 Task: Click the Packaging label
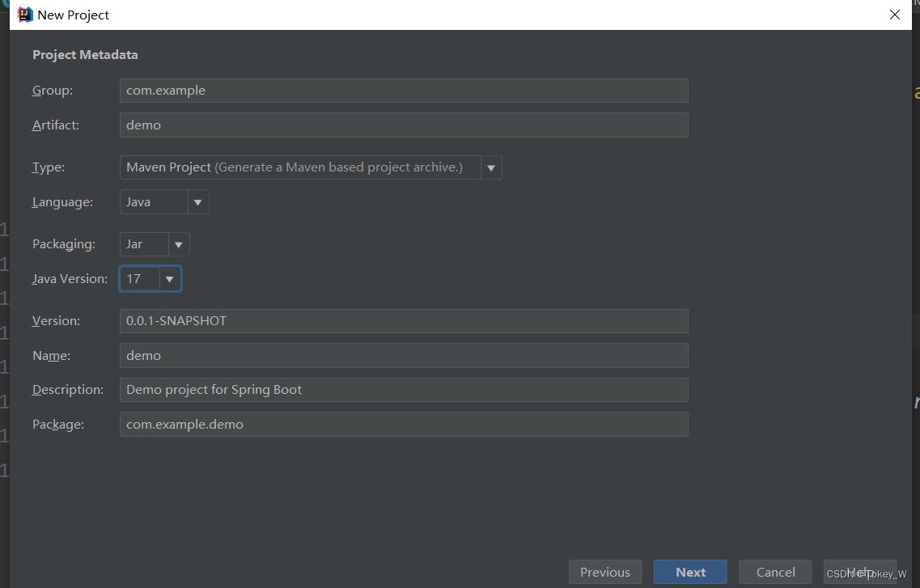(63, 244)
